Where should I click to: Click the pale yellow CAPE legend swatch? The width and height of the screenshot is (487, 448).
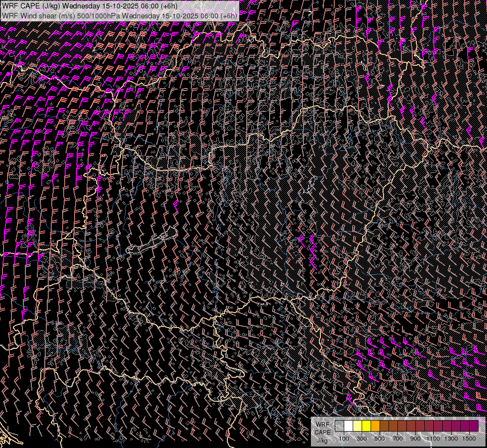click(358, 426)
